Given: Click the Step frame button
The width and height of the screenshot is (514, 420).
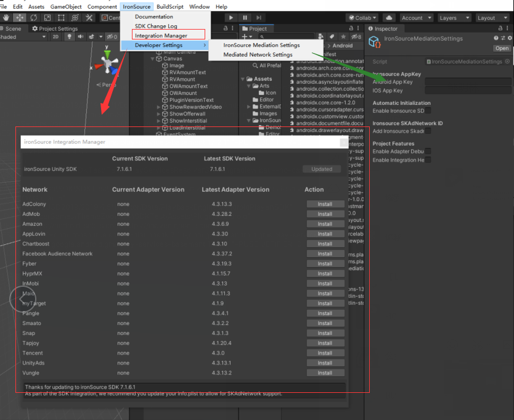Looking at the screenshot, I should tap(259, 18).
